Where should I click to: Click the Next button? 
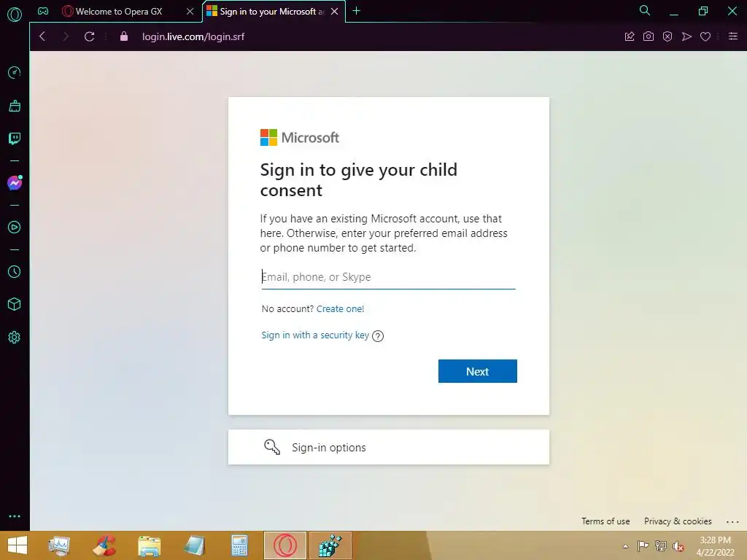(477, 371)
